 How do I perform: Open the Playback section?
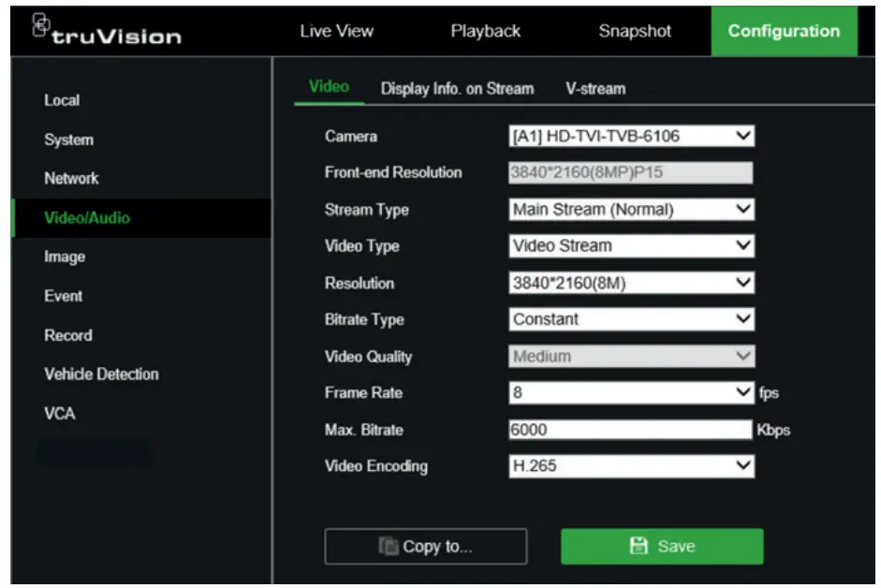coord(485,31)
